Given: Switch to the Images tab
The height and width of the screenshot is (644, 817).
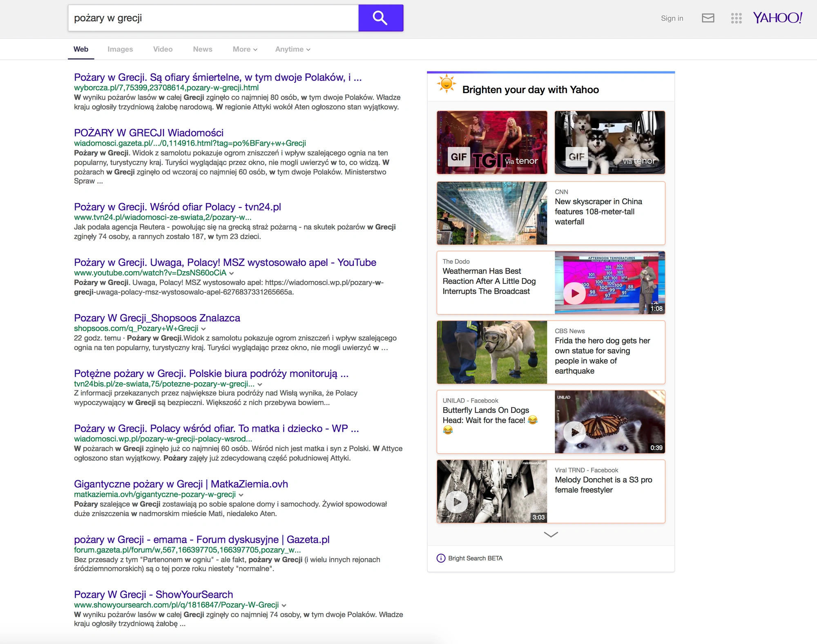Looking at the screenshot, I should point(120,49).
